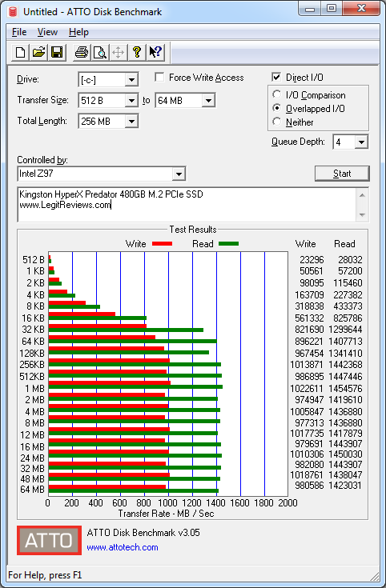Image resolution: width=386 pixels, height=588 pixels.
Task: Choose the Neither radio option
Action: 277,122
